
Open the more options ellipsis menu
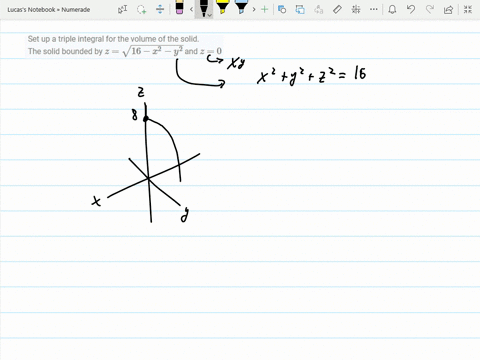374,9
